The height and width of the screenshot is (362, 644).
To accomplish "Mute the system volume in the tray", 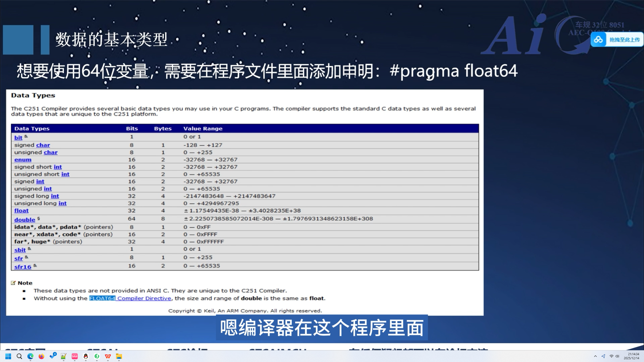I will (x=617, y=356).
